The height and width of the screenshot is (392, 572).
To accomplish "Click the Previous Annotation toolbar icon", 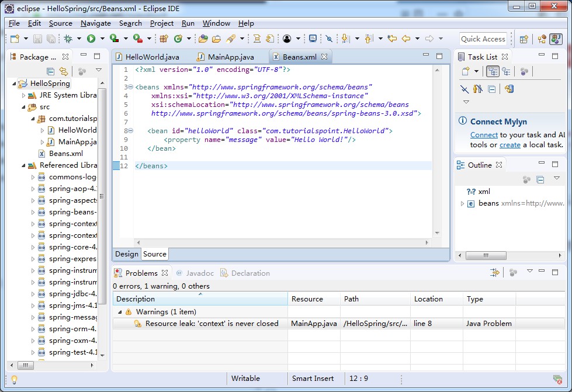I will click(x=369, y=39).
